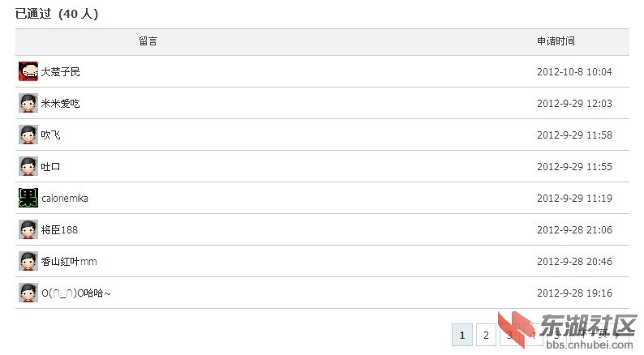
Task: Open the green avatar of caloriemika
Action: tap(28, 198)
